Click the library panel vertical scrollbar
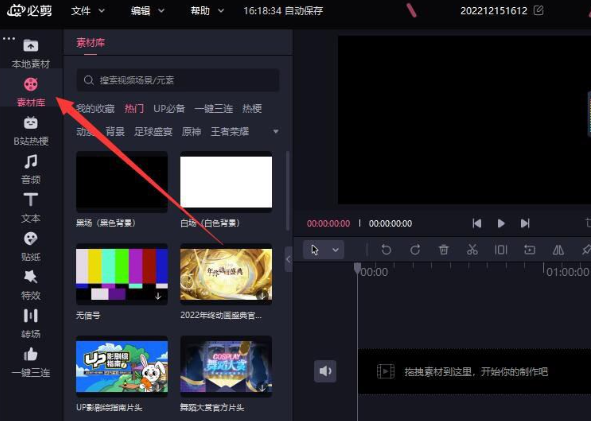This screenshot has height=421, width=591. coord(288,191)
